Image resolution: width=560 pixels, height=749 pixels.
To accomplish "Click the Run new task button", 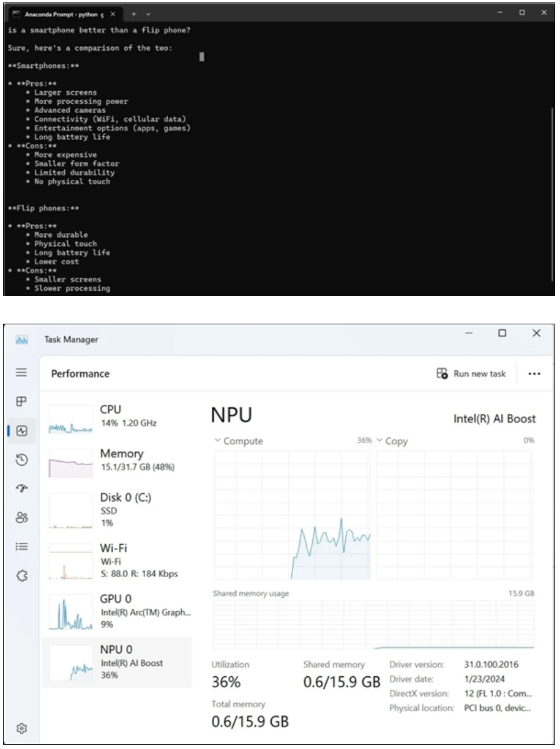I will [x=471, y=373].
